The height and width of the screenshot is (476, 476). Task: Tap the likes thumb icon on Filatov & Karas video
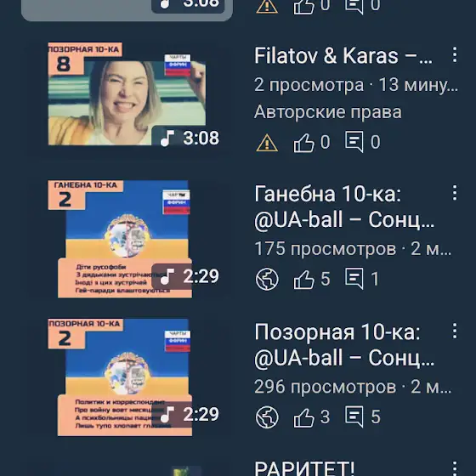tap(303, 142)
